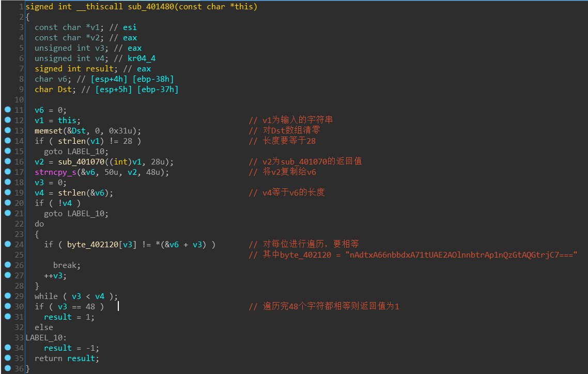This screenshot has width=588, height=374.
Task: Click 'const char *v1; // esi' declaration
Action: 85,28
